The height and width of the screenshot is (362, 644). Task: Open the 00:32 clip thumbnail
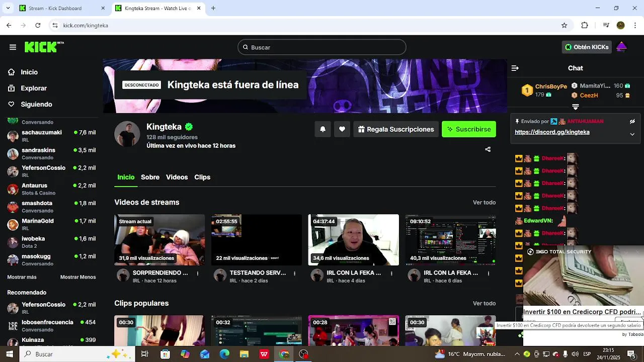coord(257,330)
